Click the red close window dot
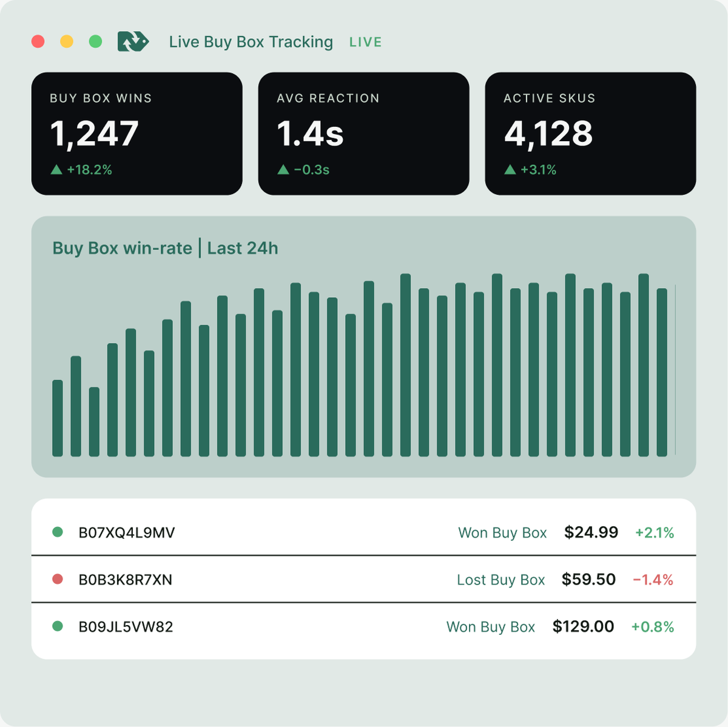 pyautogui.click(x=38, y=41)
